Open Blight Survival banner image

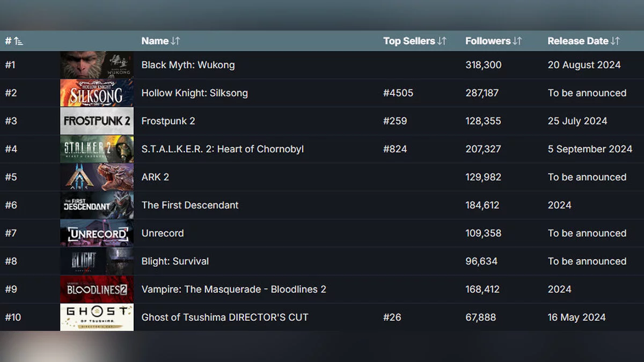[x=97, y=261]
